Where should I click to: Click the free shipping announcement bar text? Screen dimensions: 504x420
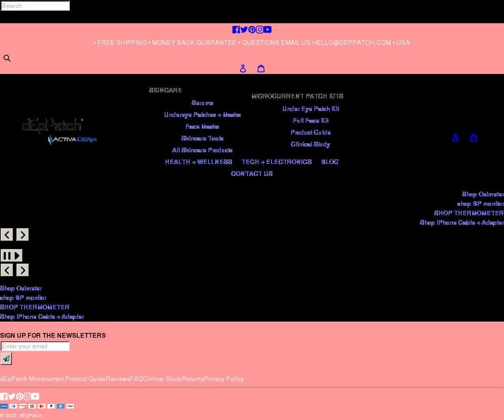[251, 43]
